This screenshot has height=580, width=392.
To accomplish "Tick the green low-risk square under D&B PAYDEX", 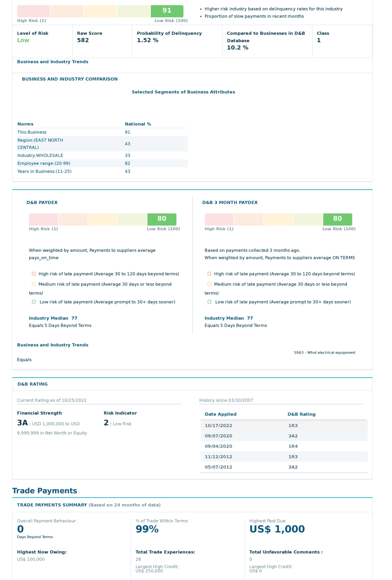I will [34, 302].
